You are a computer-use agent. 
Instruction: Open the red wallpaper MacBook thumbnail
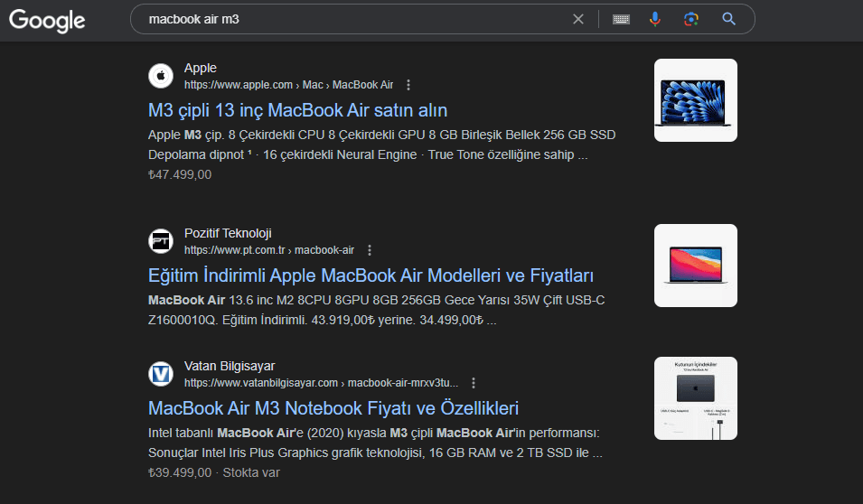pos(696,266)
